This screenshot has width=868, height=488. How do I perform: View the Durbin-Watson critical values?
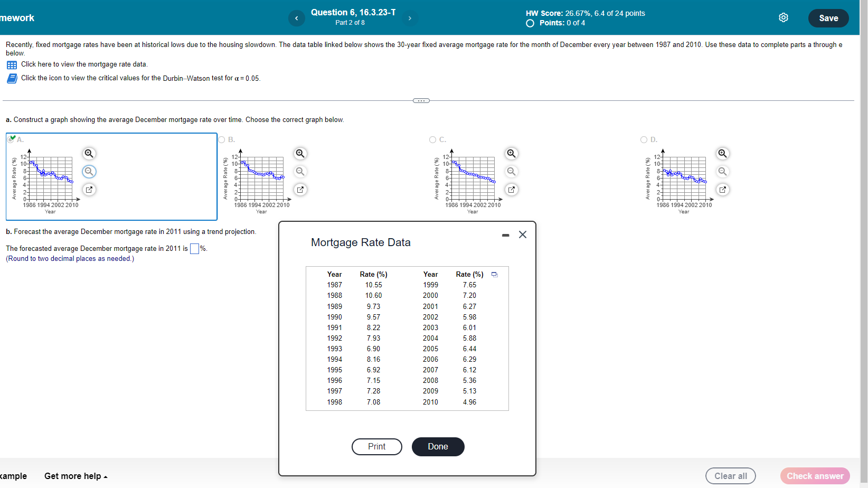click(x=12, y=78)
